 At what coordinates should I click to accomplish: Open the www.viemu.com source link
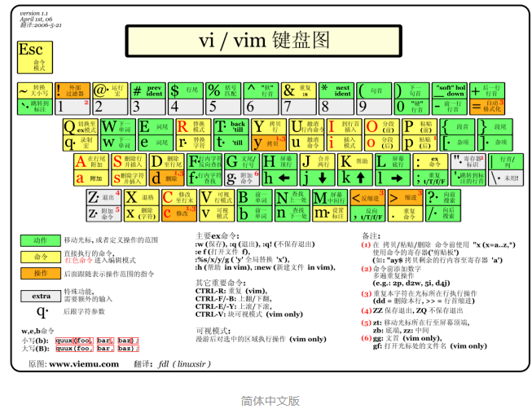pos(84,364)
